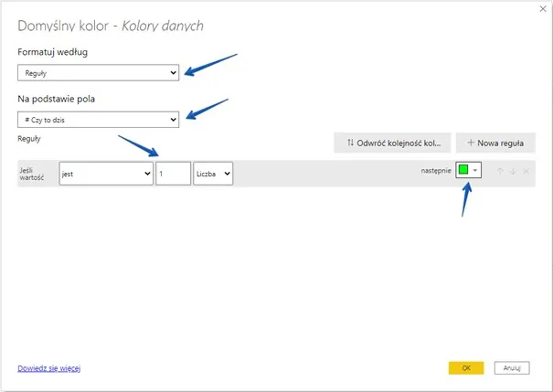Screen dimensions: 553x392
Task: Click the 'następnie' label in the rule row
Action: 433,172
